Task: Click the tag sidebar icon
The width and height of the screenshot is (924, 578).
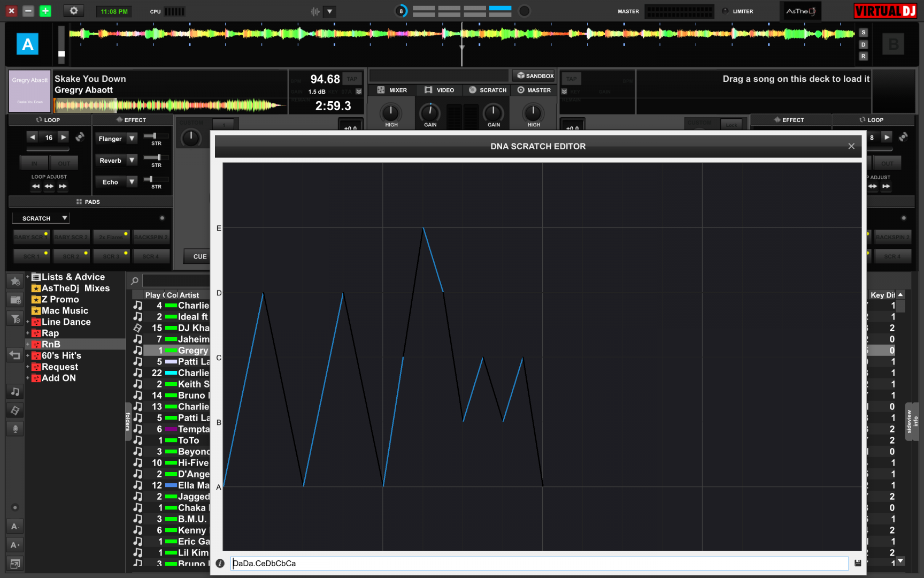Action: [x=15, y=410]
